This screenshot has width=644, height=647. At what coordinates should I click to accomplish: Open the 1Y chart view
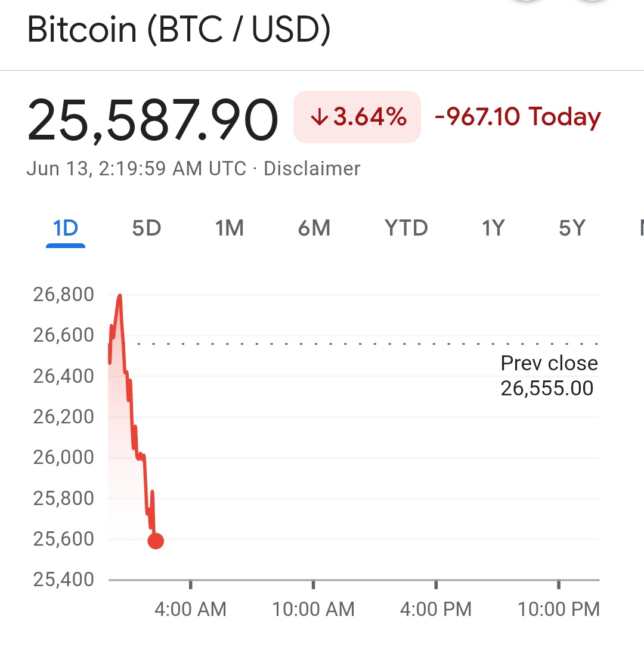(x=493, y=228)
